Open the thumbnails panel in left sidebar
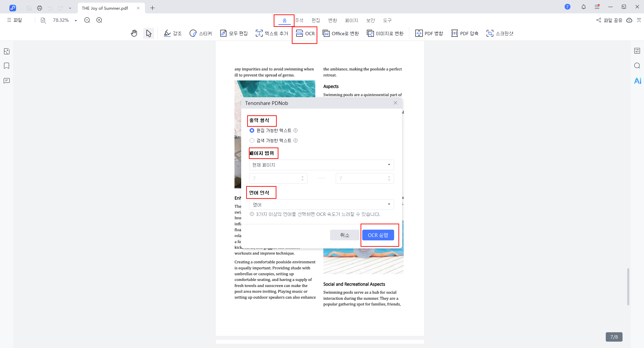Image resolution: width=644 pixels, height=348 pixels. (7, 51)
